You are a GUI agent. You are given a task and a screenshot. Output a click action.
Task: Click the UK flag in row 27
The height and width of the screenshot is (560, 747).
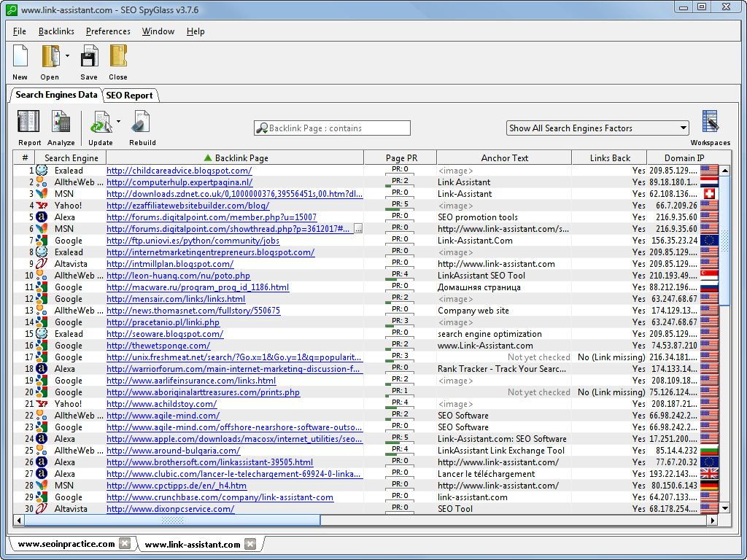tap(709, 474)
